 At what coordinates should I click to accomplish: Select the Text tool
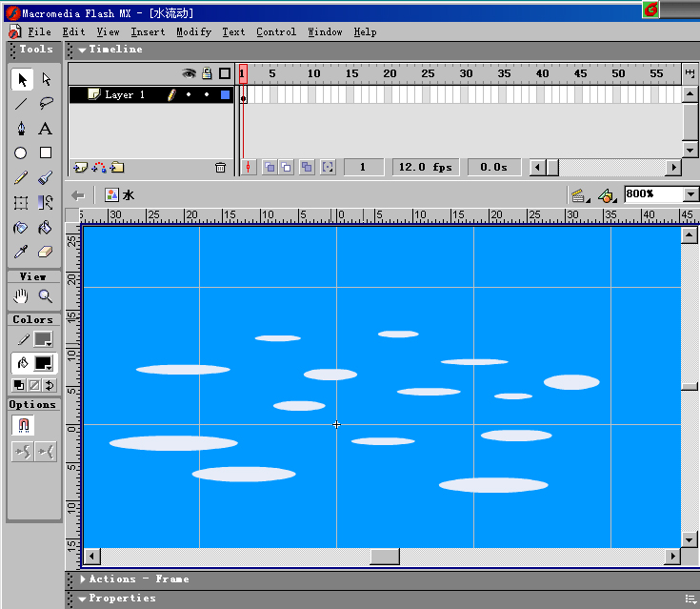46,129
